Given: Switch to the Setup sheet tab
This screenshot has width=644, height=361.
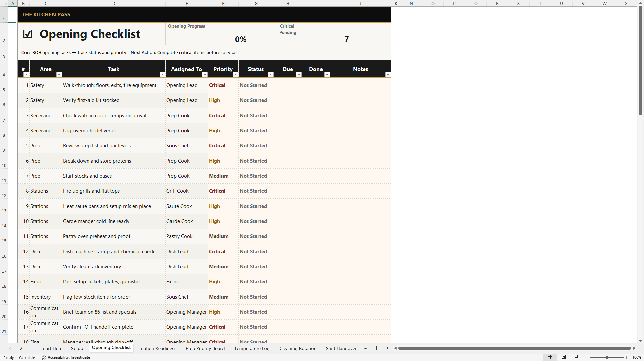Looking at the screenshot, I should [x=77, y=348].
